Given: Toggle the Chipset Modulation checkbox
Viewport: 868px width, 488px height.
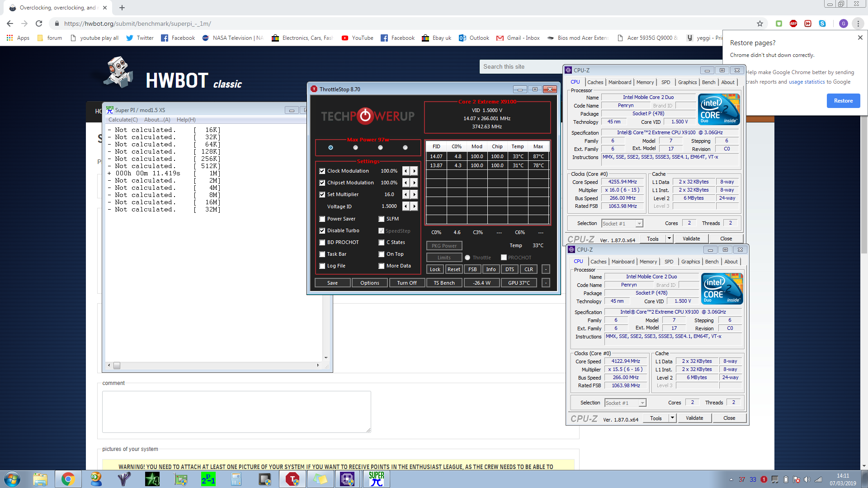Looking at the screenshot, I should click(x=322, y=183).
